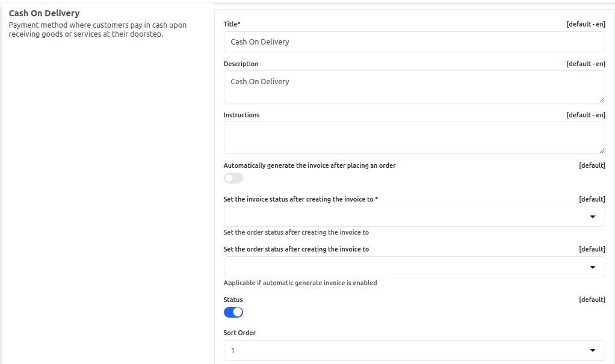The image size is (615, 364).
Task: Expand the order status dropdown
Action: point(414,267)
